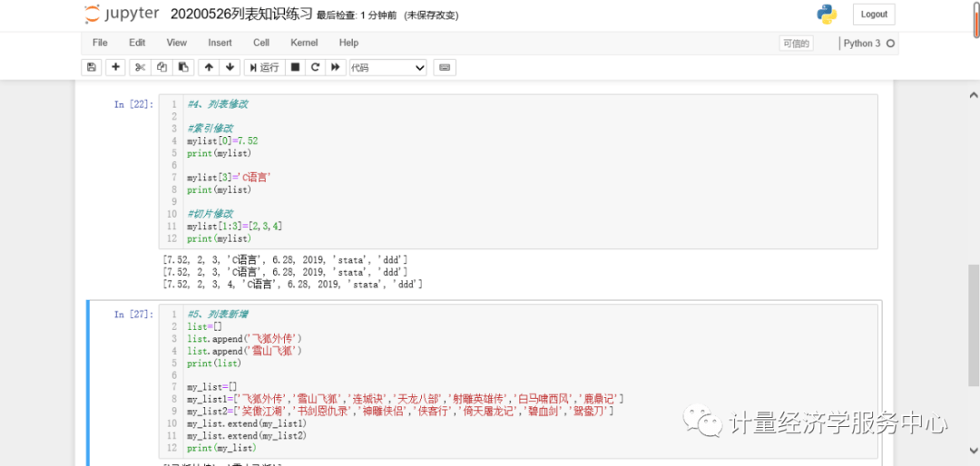Insert a cell below with the plus icon
Screen dimensions: 980x466
click(115, 67)
